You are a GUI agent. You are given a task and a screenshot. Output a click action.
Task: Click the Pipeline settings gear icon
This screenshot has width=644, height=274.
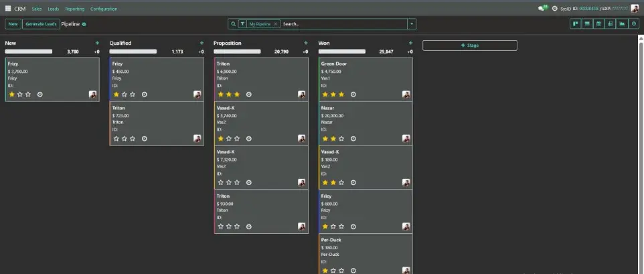84,24
